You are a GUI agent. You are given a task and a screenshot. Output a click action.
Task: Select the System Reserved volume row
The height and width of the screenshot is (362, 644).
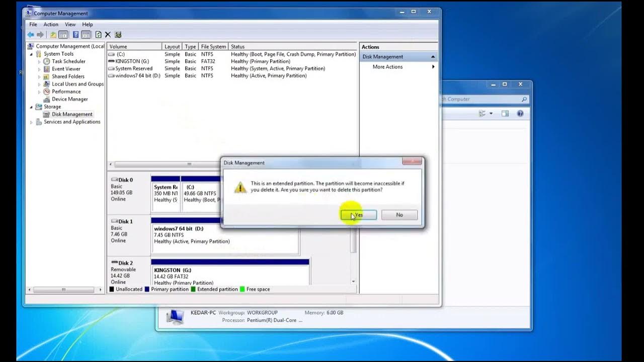(x=232, y=68)
